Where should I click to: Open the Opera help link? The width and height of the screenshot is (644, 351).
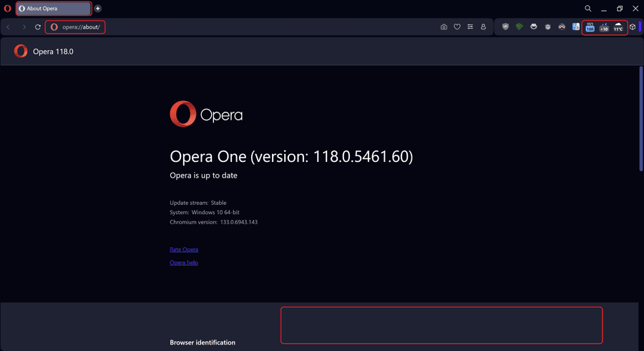coord(184,263)
